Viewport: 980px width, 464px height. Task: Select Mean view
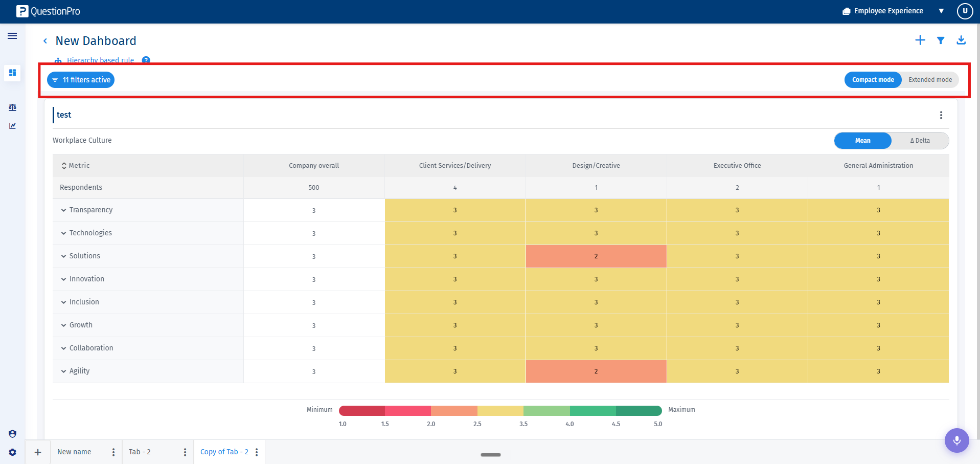point(862,141)
